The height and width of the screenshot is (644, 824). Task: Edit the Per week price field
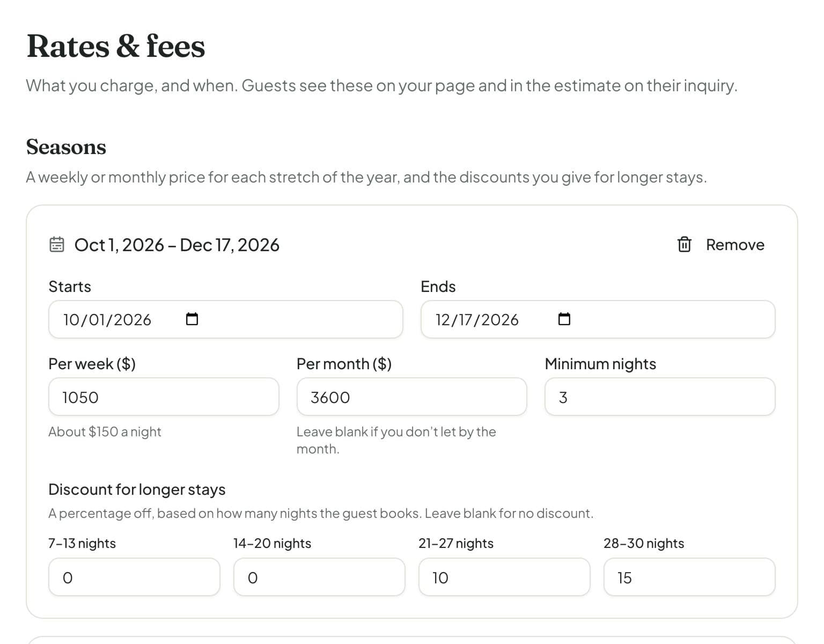(164, 397)
